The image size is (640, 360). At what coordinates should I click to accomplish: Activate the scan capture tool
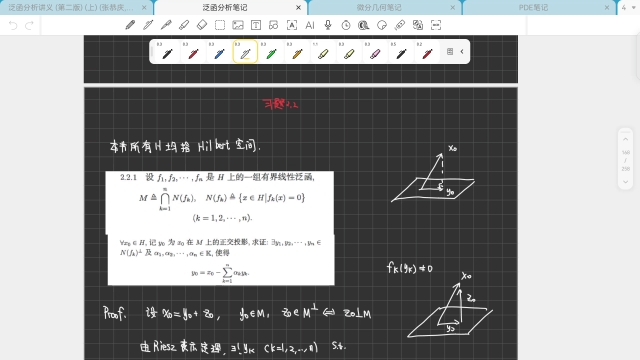coord(436,25)
